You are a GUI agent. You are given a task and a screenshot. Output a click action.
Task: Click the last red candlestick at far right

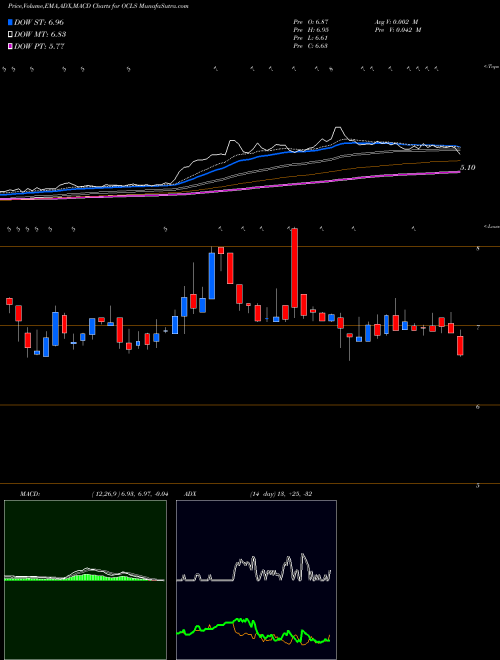pos(460,346)
